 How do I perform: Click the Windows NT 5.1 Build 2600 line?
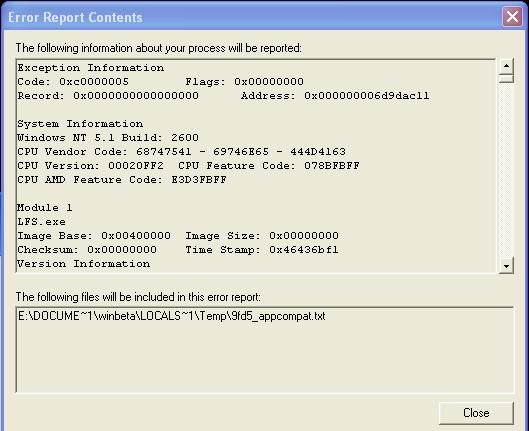point(108,138)
